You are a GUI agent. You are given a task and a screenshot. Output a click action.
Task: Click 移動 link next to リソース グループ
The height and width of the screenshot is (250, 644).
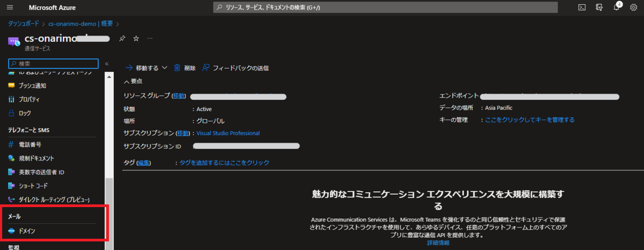[x=179, y=96]
